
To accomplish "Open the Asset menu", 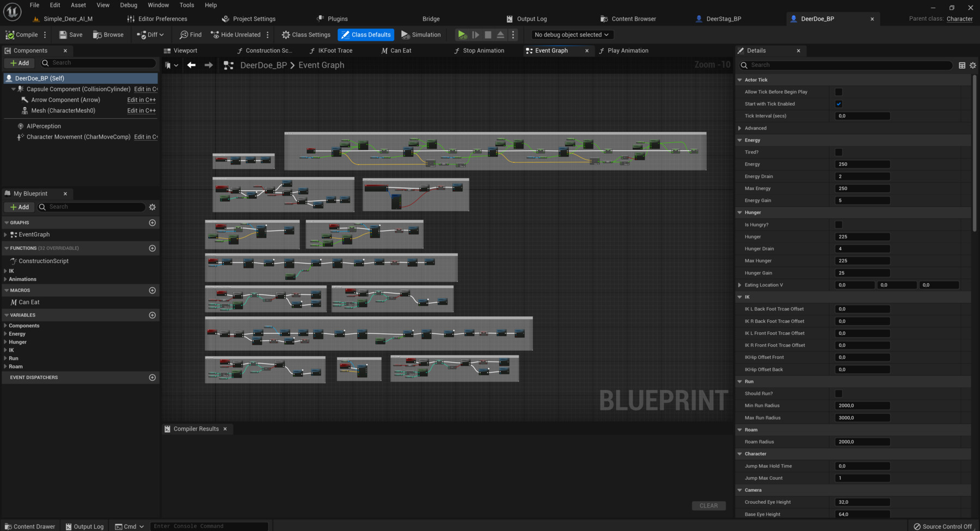I will click(x=78, y=5).
